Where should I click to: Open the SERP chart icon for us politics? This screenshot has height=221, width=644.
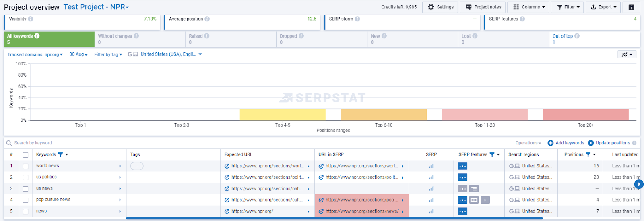pos(431,177)
